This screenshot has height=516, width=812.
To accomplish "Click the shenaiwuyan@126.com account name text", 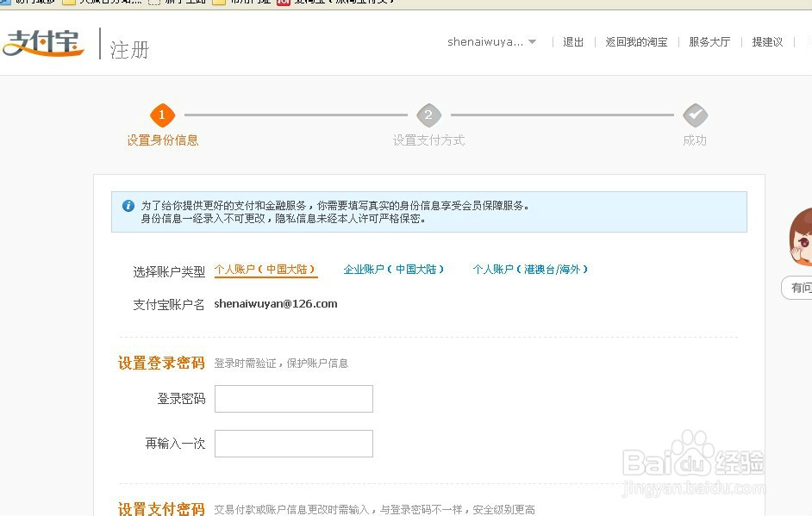I will (276, 304).
